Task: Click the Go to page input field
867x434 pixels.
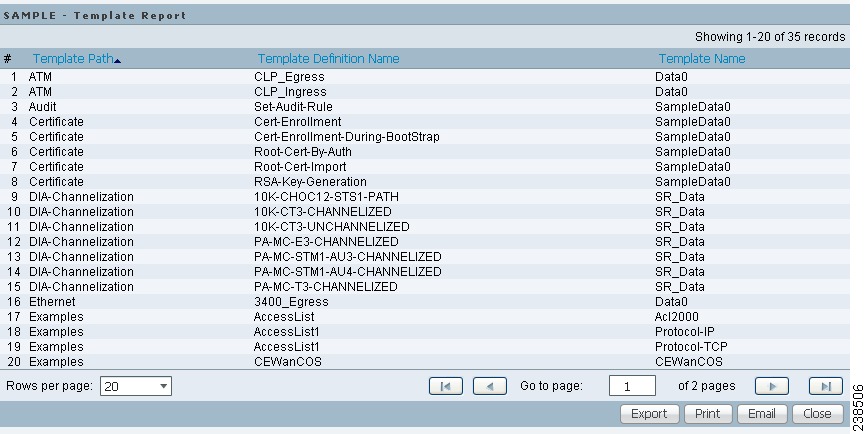Action: click(632, 386)
